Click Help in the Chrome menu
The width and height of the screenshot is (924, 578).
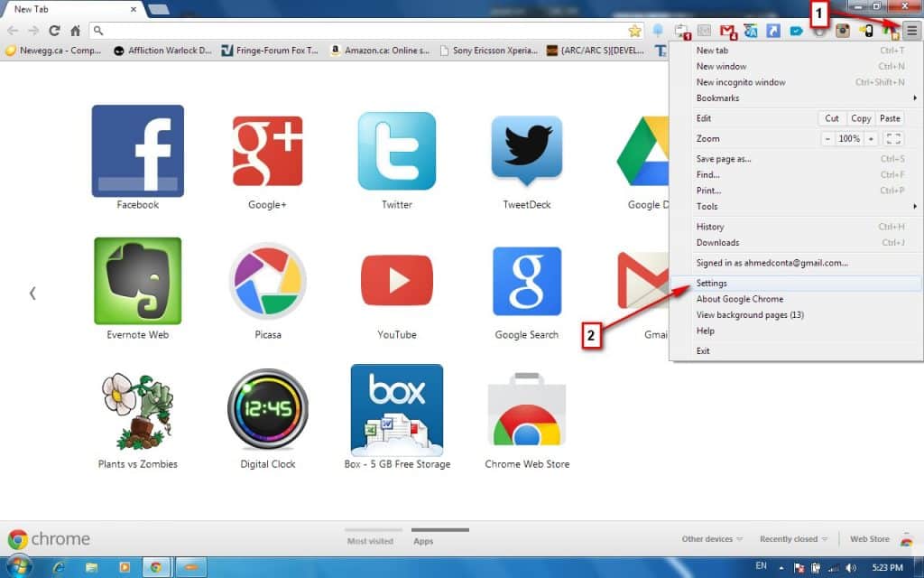pyautogui.click(x=796, y=331)
